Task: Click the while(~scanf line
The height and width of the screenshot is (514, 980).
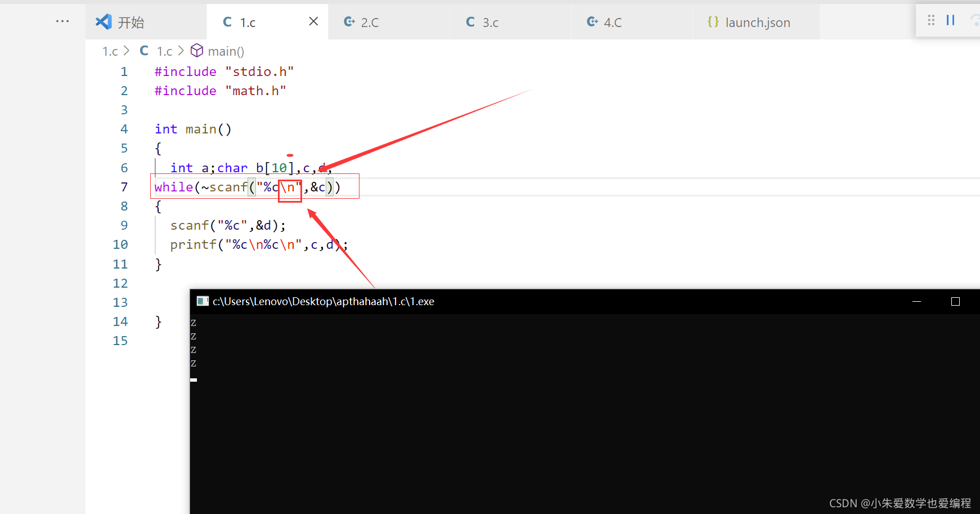Action: point(248,187)
